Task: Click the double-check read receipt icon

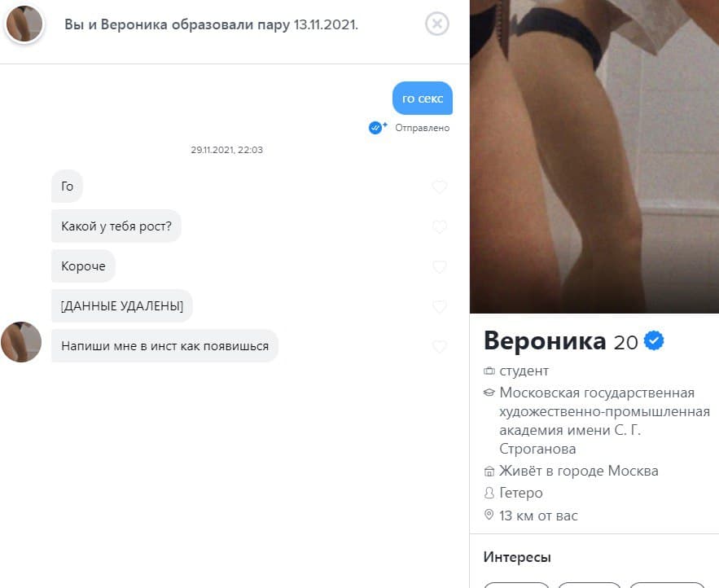Action: (x=377, y=127)
